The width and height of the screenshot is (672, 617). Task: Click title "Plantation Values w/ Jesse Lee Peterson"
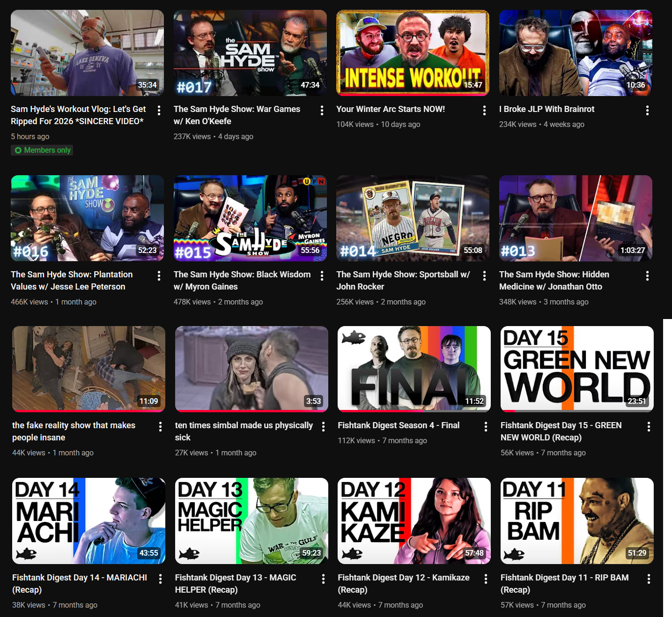pos(72,281)
